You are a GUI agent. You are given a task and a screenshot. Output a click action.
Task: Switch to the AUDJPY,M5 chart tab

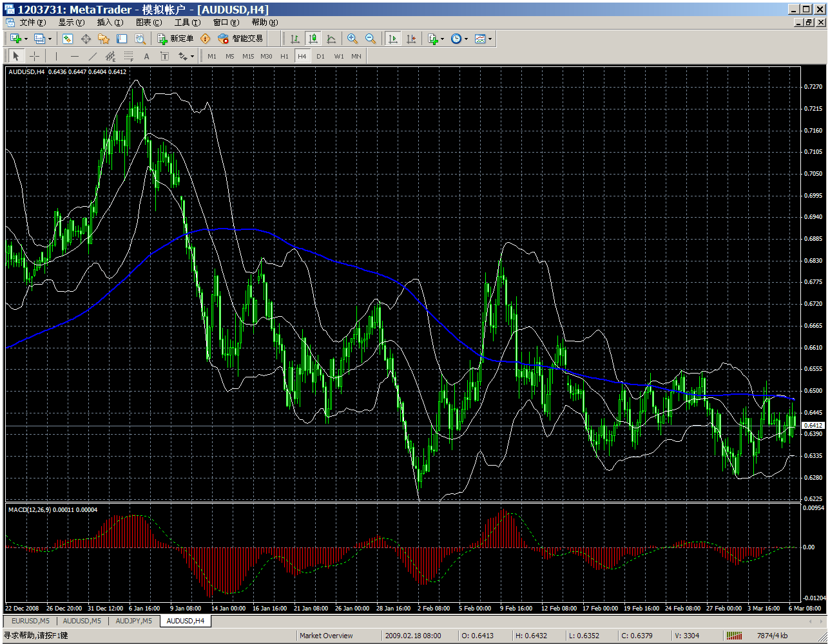click(x=133, y=621)
